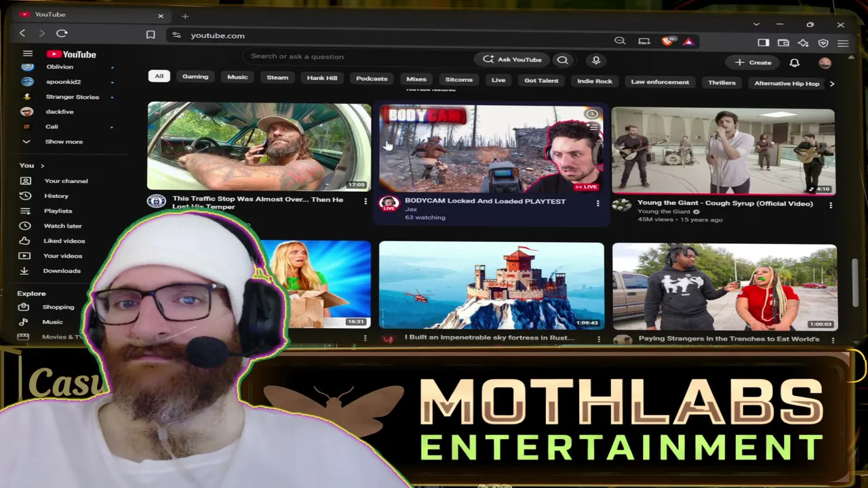
Task: Open the site settings icon in address bar
Action: (x=176, y=35)
